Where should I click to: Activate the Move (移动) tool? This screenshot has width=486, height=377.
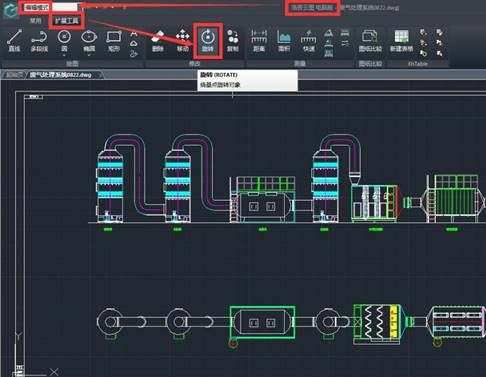tap(183, 41)
